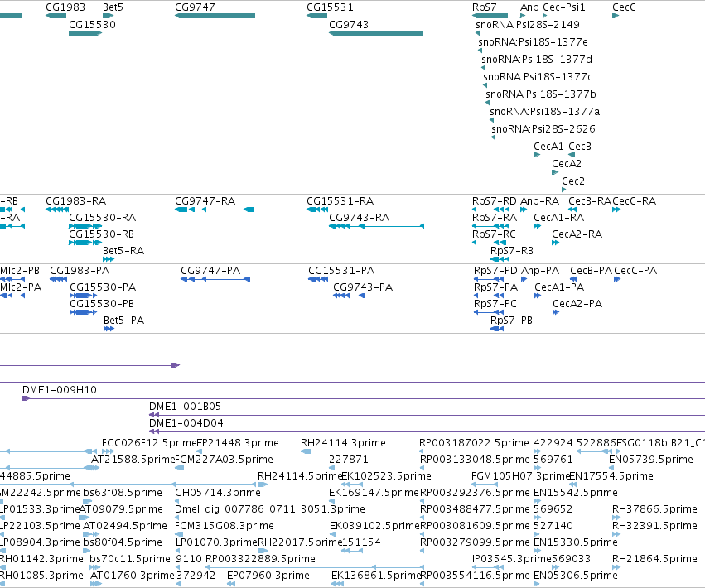The height and width of the screenshot is (588, 705).
Task: Click transcript Bet5-RA label
Action: point(123,251)
